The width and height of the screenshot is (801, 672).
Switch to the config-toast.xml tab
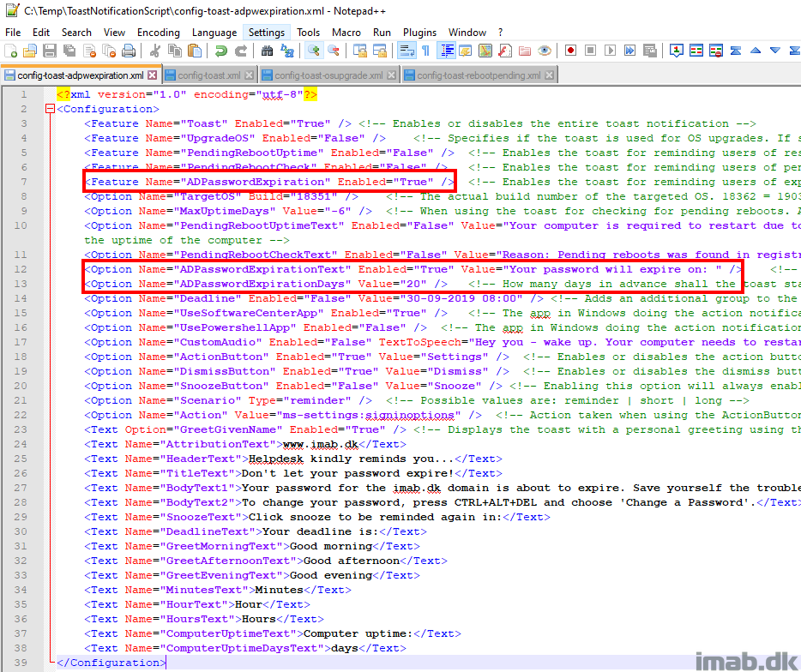[x=209, y=75]
